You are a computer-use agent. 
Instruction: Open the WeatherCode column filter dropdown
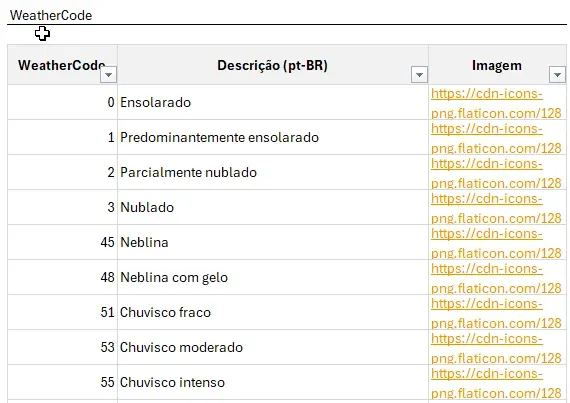[x=108, y=74]
